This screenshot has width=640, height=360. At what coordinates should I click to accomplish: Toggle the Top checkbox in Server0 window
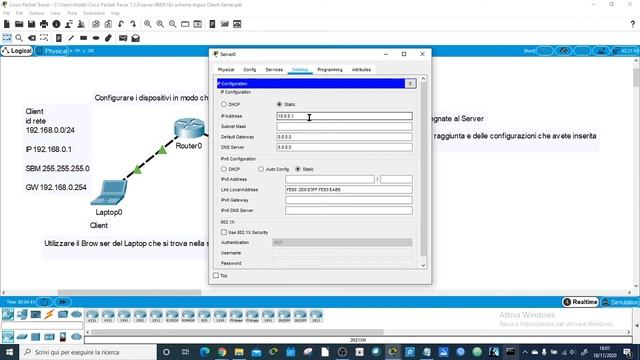coord(216,276)
